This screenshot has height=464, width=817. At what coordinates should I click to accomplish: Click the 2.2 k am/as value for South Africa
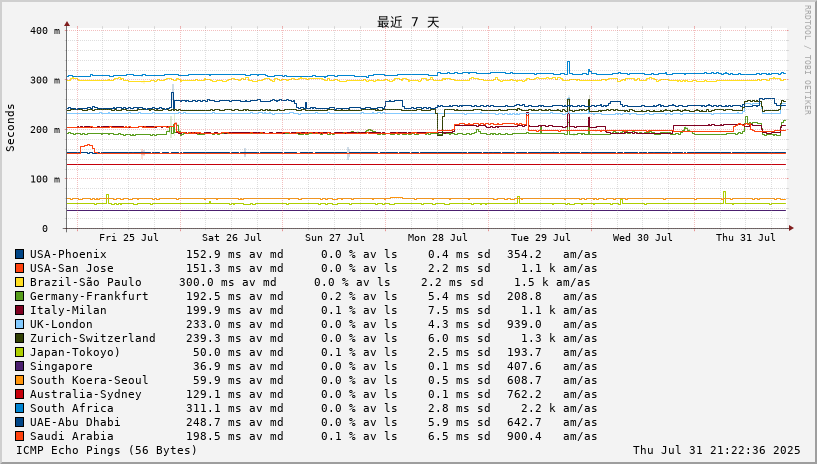[x=559, y=409]
